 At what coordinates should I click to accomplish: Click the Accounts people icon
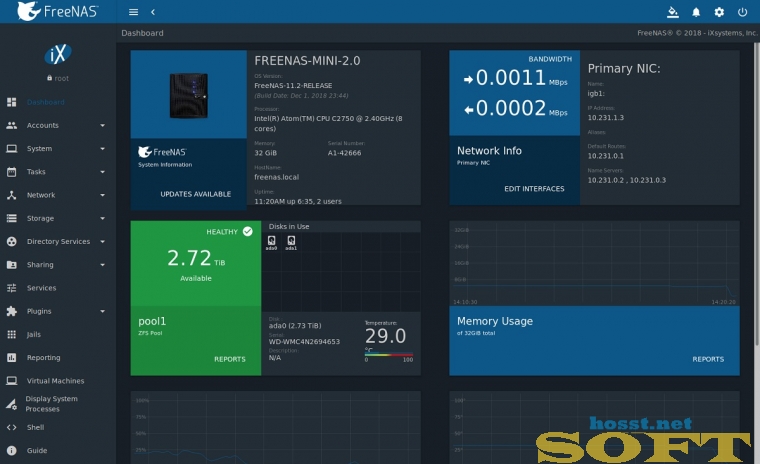pyautogui.click(x=12, y=125)
